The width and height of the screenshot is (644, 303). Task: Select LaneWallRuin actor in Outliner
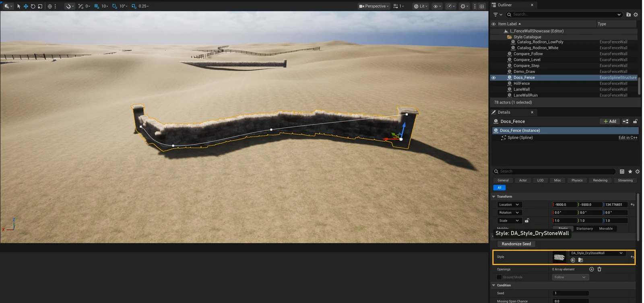tap(525, 95)
